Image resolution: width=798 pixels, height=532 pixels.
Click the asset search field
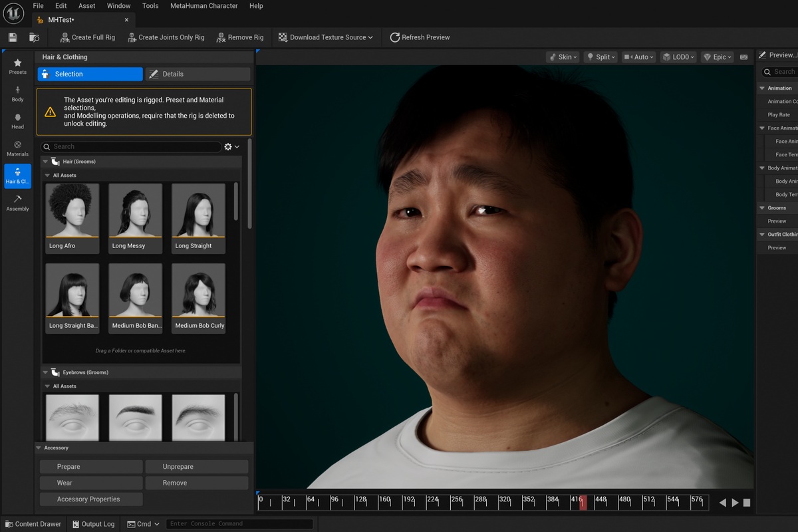pyautogui.click(x=131, y=146)
